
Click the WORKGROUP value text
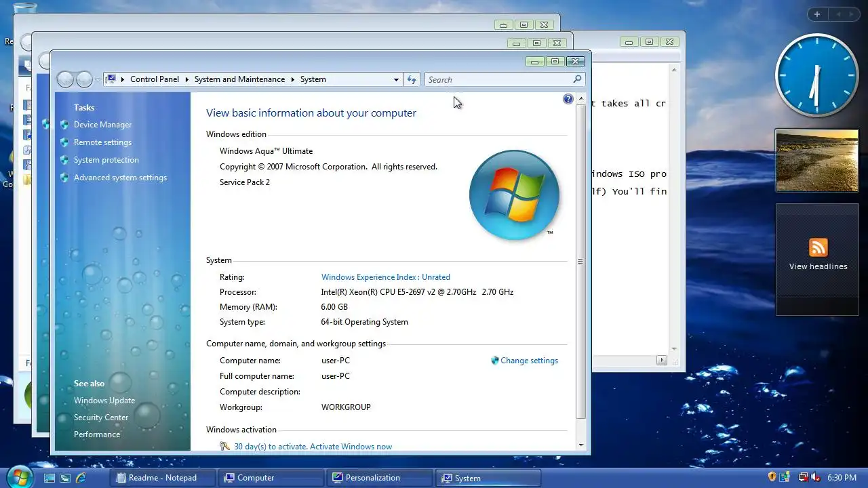(x=346, y=407)
